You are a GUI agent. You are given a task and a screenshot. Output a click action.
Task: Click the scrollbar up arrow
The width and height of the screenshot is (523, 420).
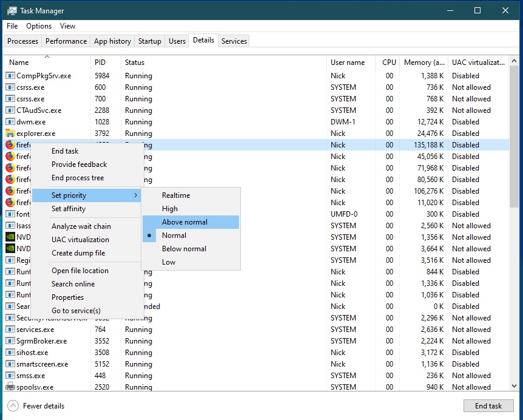(514, 61)
